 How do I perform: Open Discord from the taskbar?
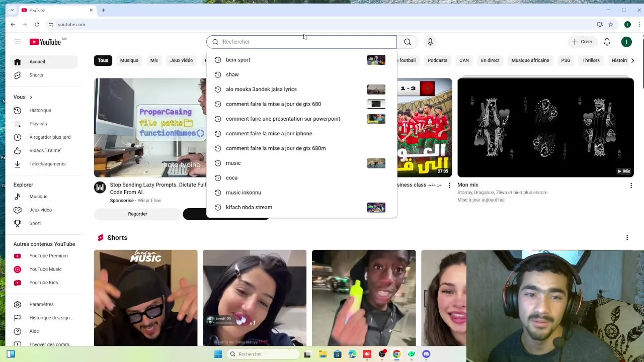coord(426,354)
